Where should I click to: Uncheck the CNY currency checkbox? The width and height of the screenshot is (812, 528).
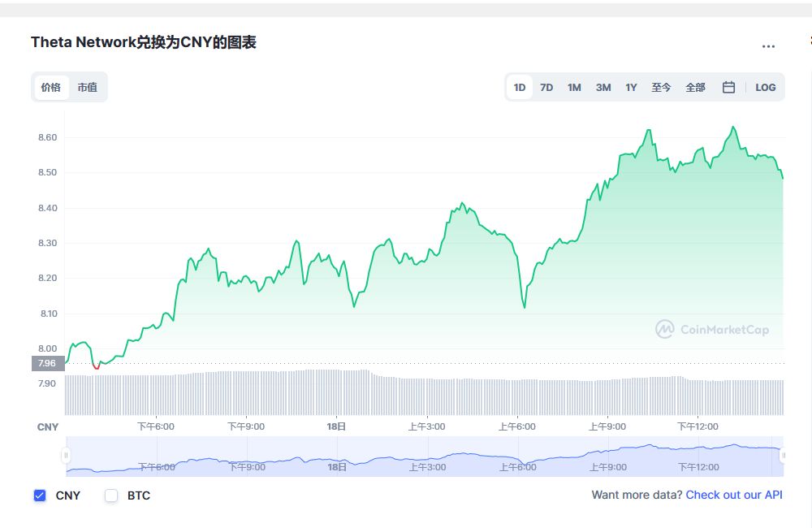click(40, 496)
